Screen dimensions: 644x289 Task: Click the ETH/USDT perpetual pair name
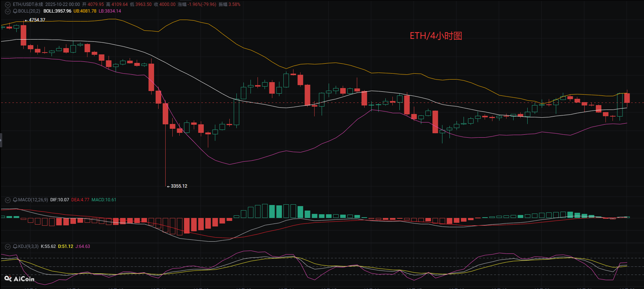click(28, 4)
